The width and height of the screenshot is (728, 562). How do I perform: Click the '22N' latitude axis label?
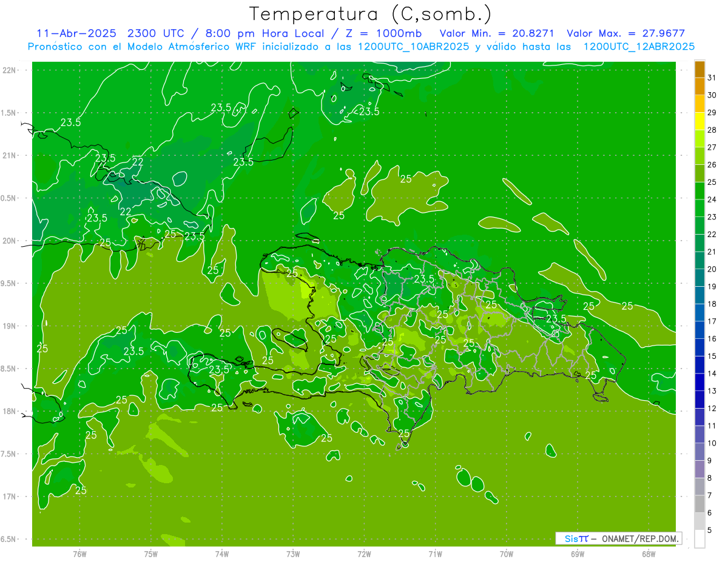click(9, 70)
